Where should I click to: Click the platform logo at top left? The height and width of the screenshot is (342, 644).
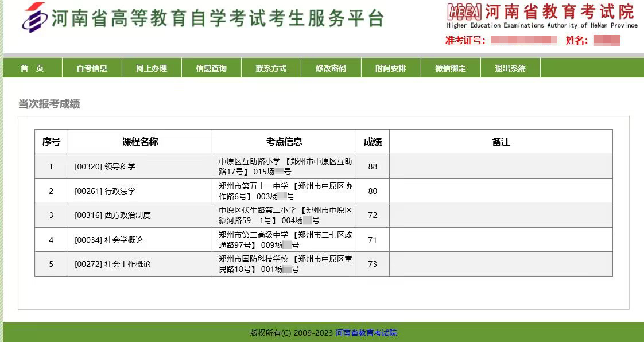click(x=33, y=18)
